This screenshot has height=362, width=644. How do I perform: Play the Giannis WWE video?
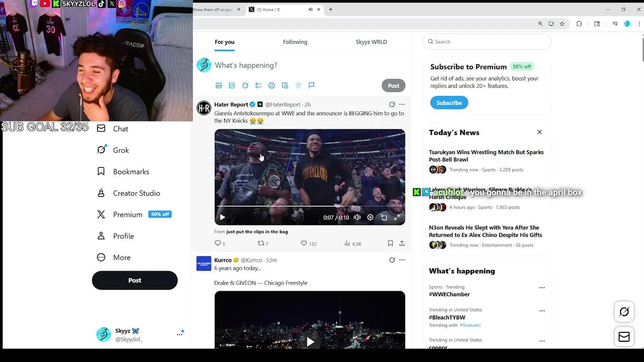[222, 217]
